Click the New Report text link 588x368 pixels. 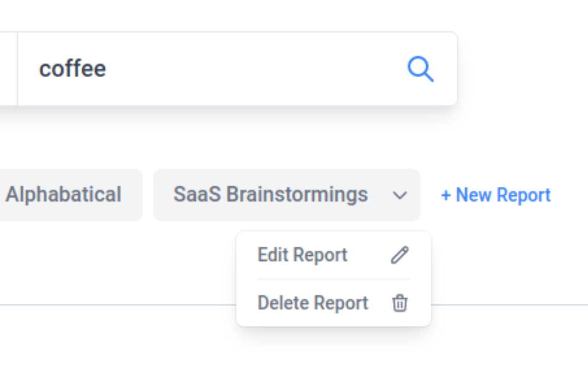pos(503,195)
